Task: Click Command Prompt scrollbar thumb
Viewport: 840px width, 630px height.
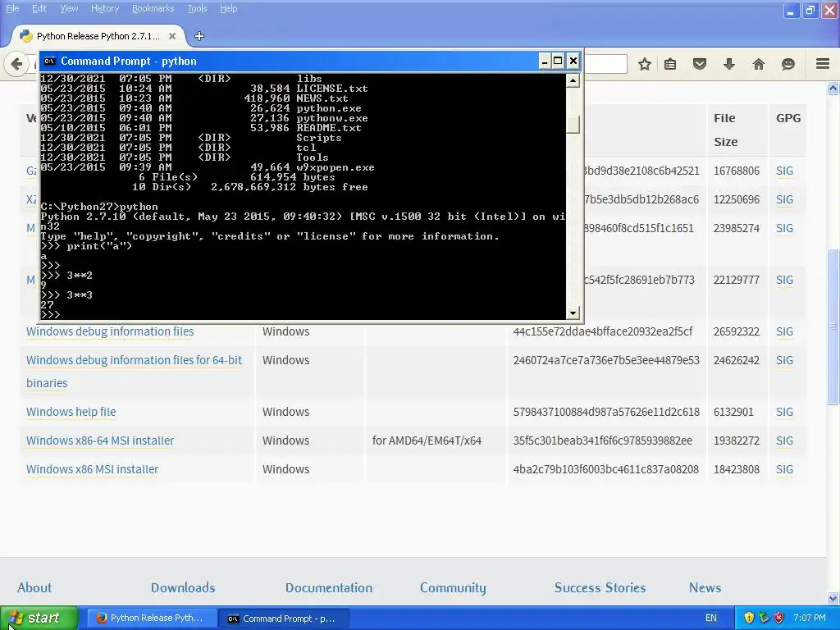Action: [x=573, y=125]
